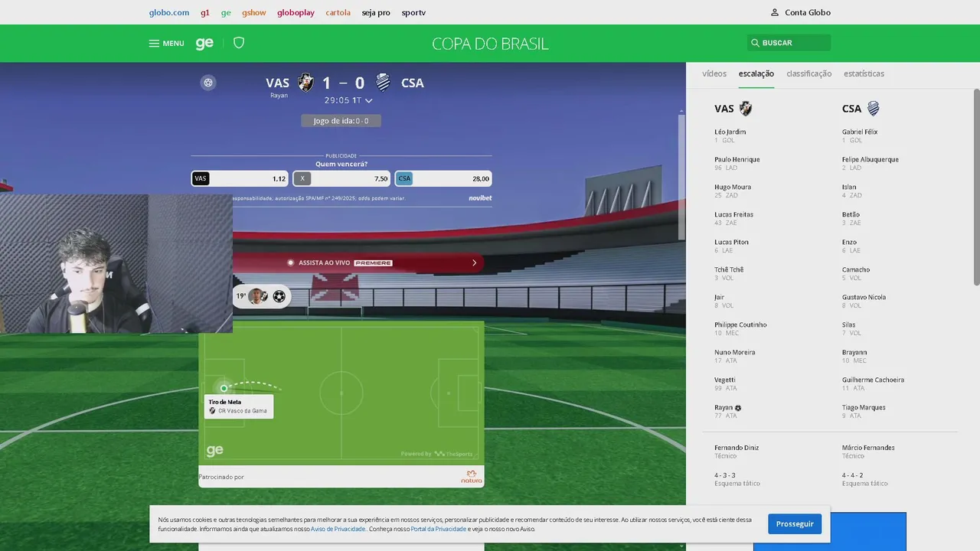This screenshot has height=551, width=980.
Task: Open seja pro top link
Action: (x=376, y=12)
